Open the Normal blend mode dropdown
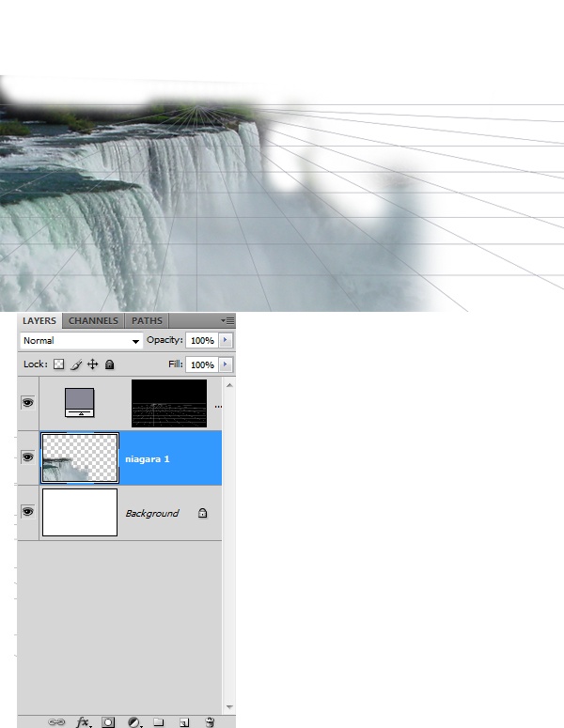This screenshot has width=564, height=728. tap(81, 341)
